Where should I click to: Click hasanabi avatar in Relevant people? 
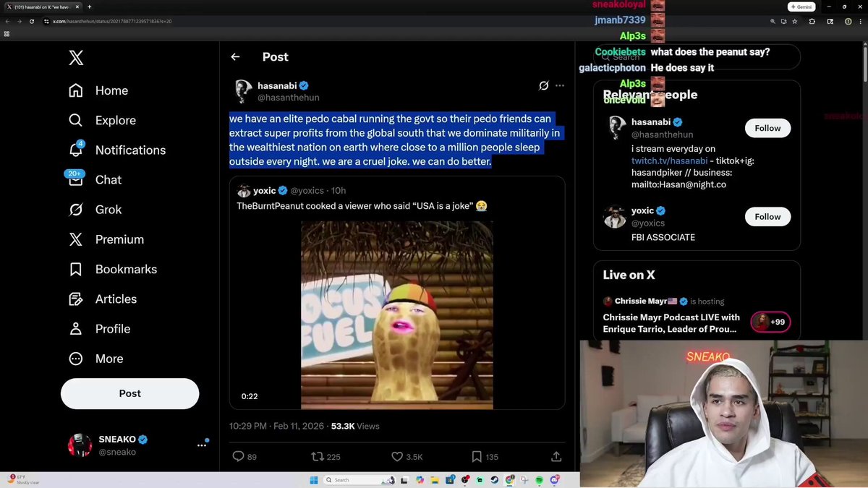(x=616, y=128)
